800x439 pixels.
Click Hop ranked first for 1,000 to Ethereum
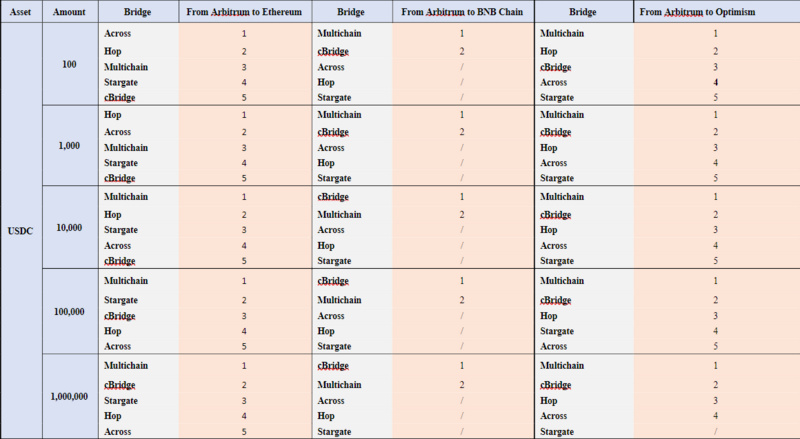click(x=113, y=115)
